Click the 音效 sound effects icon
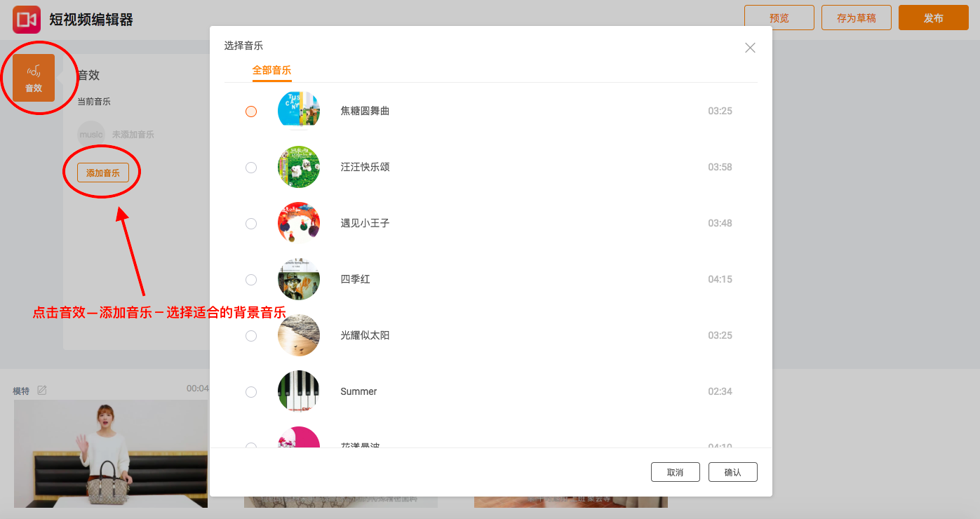Viewport: 980px width, 519px height. 34,78
